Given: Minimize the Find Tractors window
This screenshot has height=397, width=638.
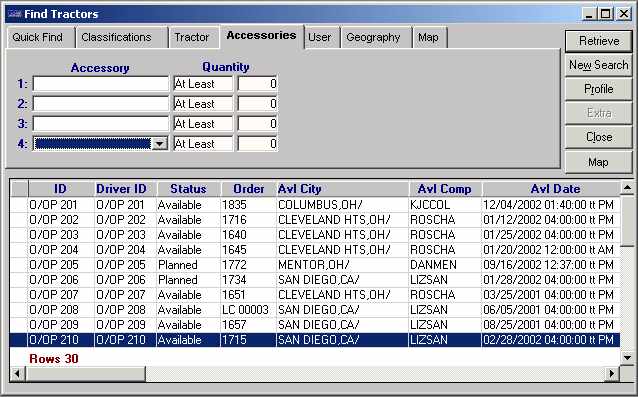Looking at the screenshot, I should 589,14.
